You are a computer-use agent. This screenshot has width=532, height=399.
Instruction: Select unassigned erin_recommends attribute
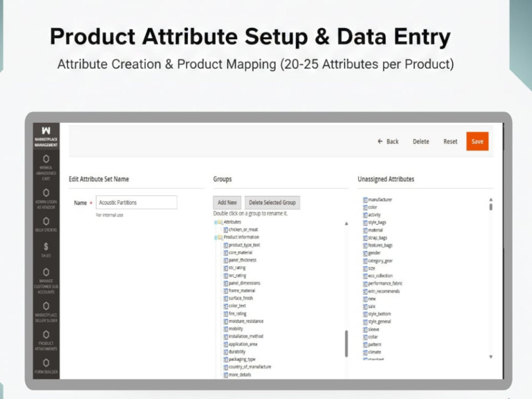pos(381,291)
